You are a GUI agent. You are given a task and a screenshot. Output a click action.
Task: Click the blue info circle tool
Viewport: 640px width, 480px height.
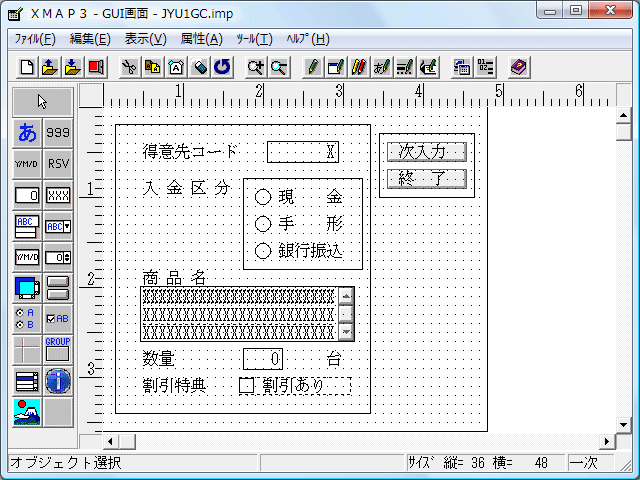click(58, 380)
